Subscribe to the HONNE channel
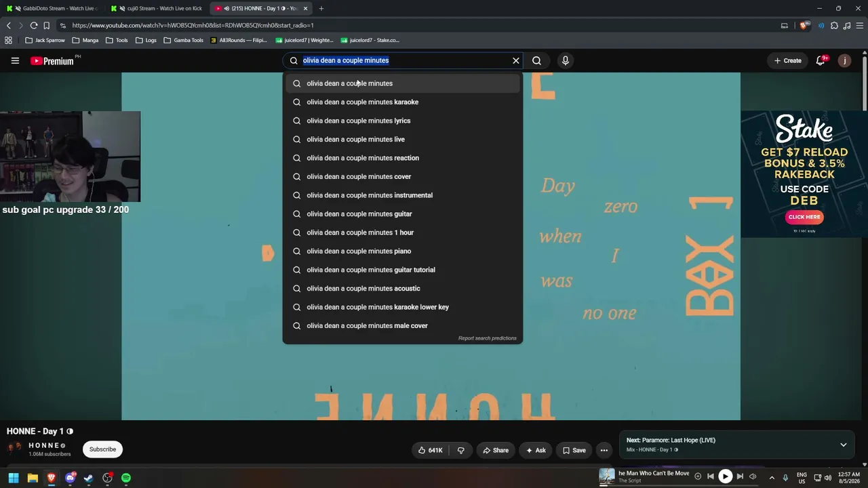The height and width of the screenshot is (488, 868). (102, 449)
